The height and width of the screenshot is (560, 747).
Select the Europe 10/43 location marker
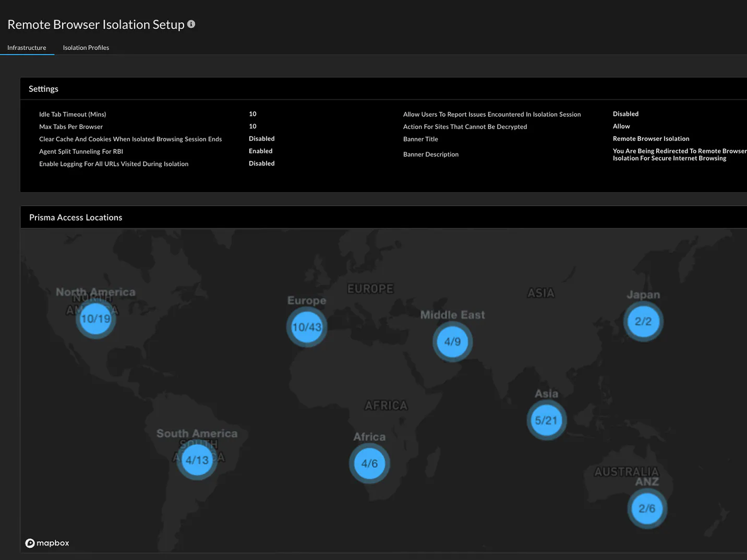[x=307, y=326]
